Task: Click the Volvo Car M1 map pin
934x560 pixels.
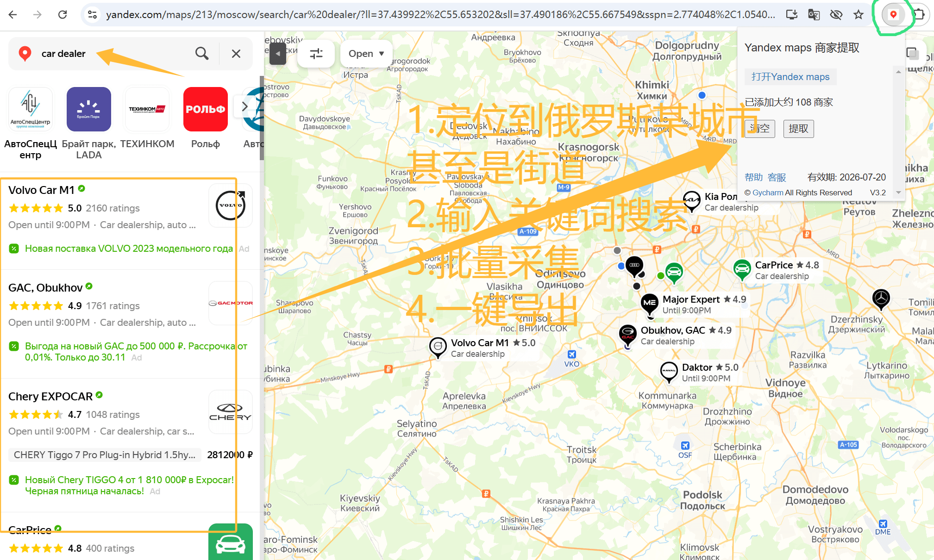Action: coord(438,347)
